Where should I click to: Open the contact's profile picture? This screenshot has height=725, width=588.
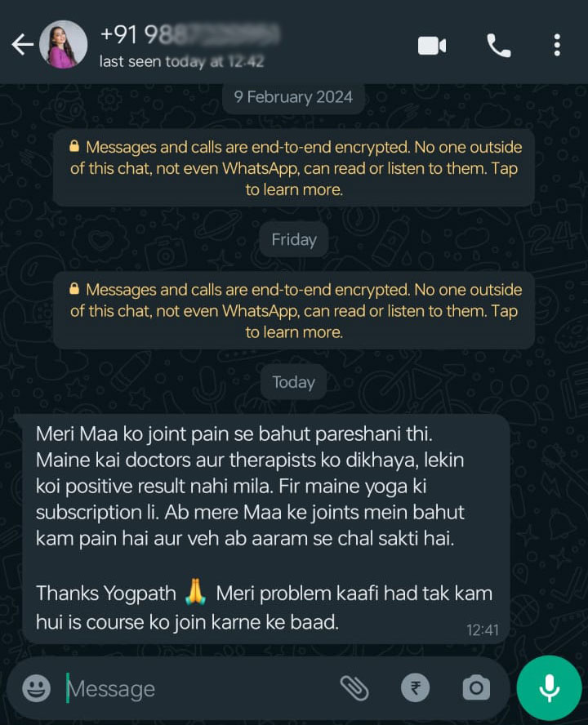[64, 44]
